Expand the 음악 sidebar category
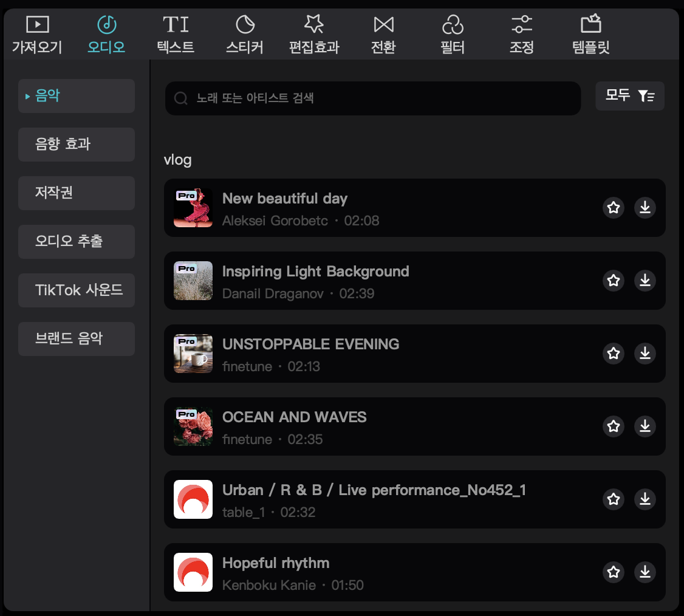Image resolution: width=684 pixels, height=616 pixels. [x=76, y=96]
